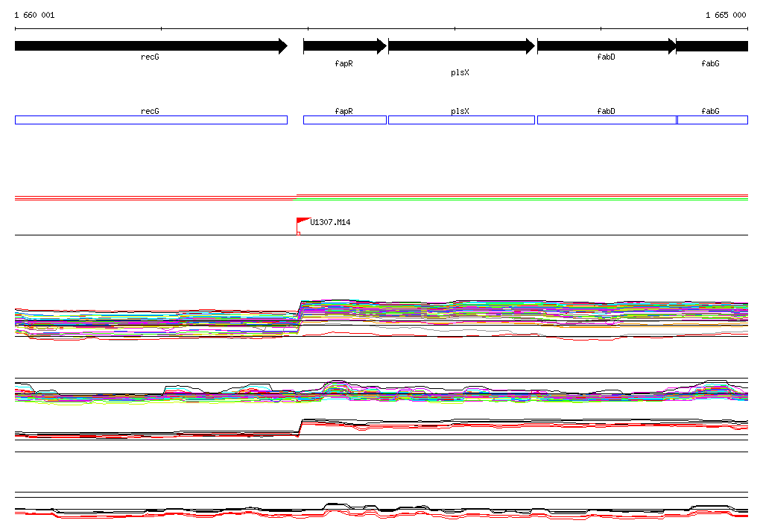
Task: Click the plsX label above blue box
Action: pyautogui.click(x=460, y=112)
